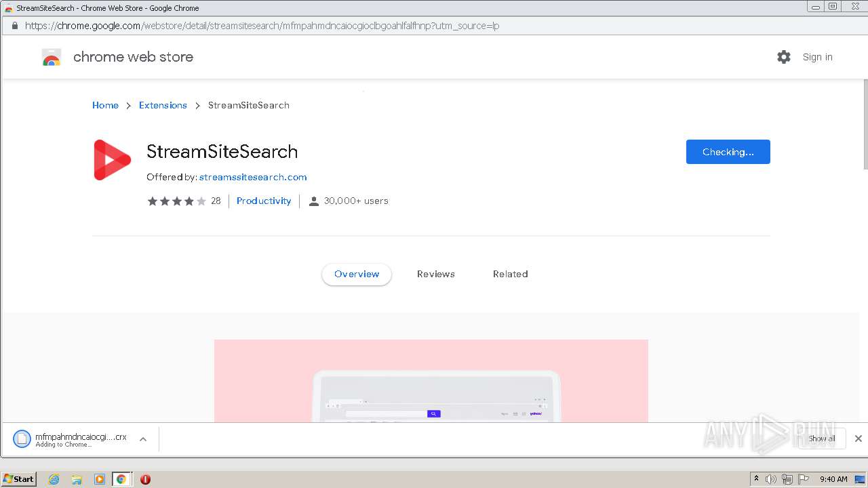The width and height of the screenshot is (868, 488).
Task: Click the StreamSiteSearch title heading
Action: (222, 151)
